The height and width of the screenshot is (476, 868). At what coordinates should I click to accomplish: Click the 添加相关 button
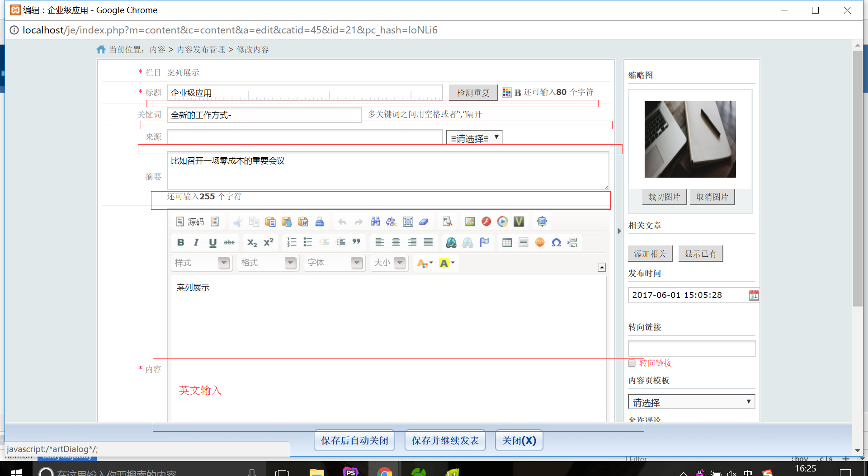point(650,254)
